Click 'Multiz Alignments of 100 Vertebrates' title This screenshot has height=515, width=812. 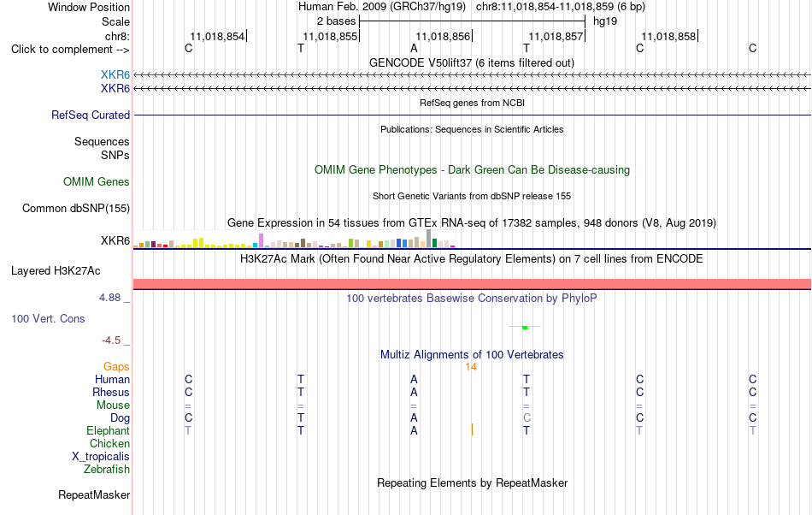472,355
